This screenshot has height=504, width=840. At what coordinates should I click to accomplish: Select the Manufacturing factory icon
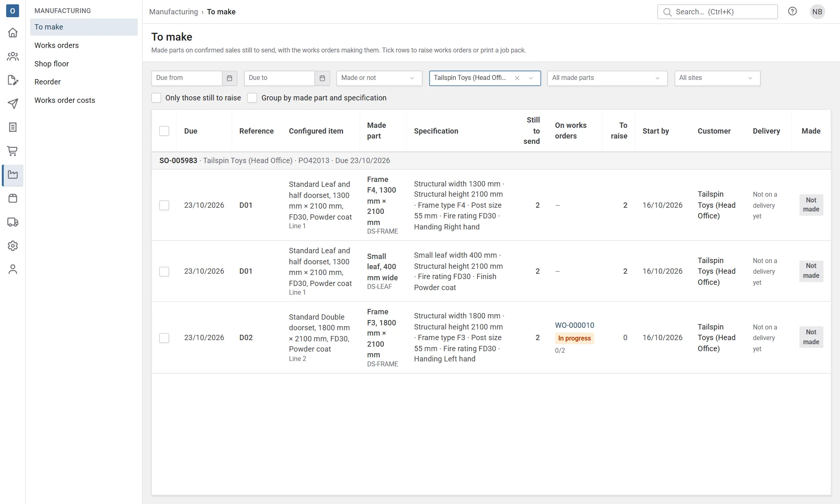click(x=13, y=175)
